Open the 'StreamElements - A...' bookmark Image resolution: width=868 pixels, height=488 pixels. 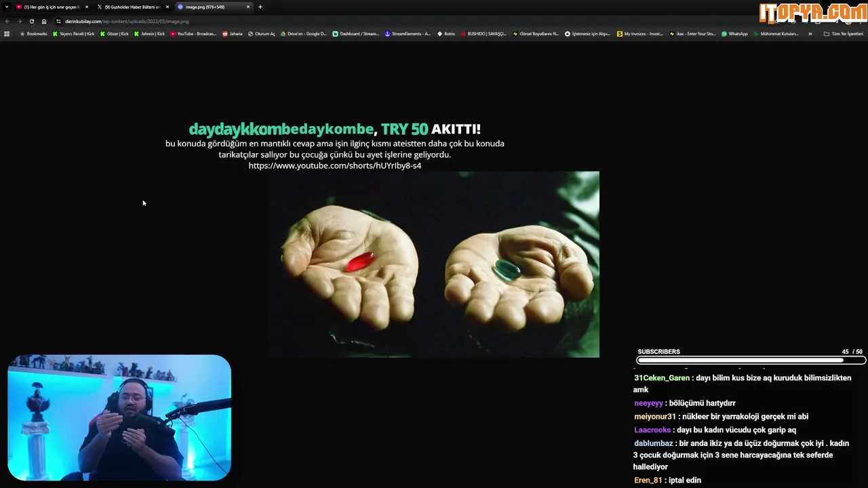(x=408, y=33)
